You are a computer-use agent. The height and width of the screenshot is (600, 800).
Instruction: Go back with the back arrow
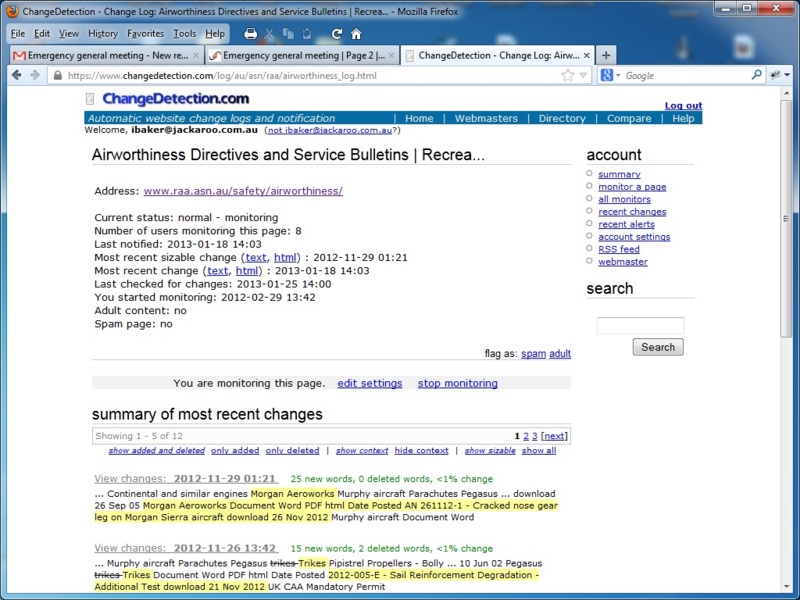pos(16,76)
